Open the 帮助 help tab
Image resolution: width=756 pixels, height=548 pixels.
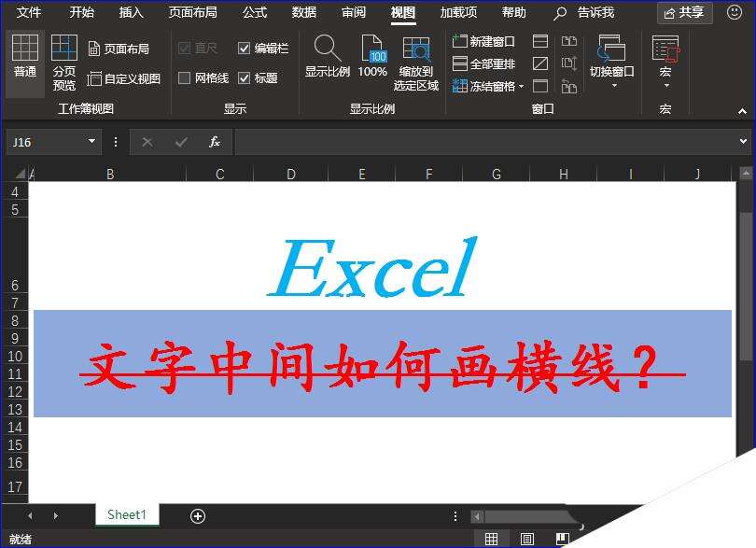coord(514,12)
